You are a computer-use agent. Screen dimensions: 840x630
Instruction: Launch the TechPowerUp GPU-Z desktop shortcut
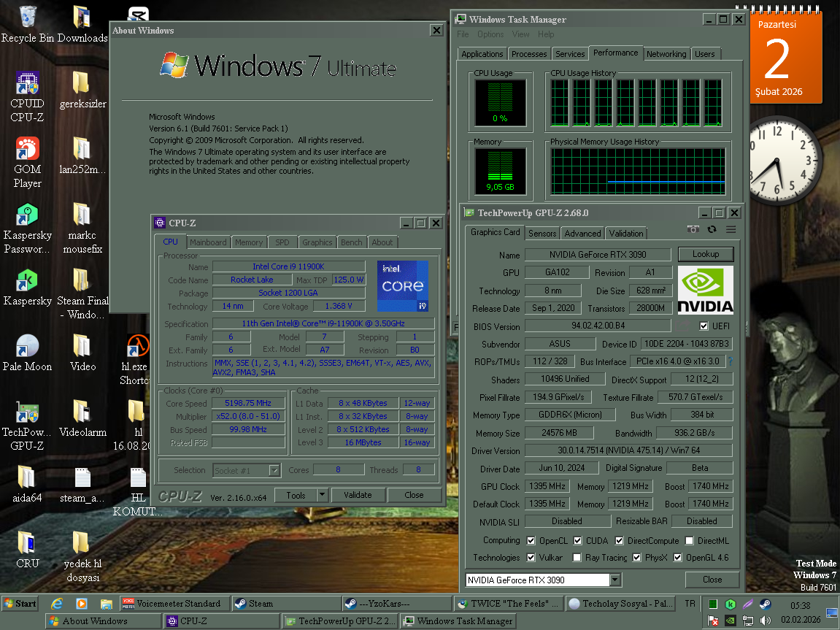(x=27, y=426)
